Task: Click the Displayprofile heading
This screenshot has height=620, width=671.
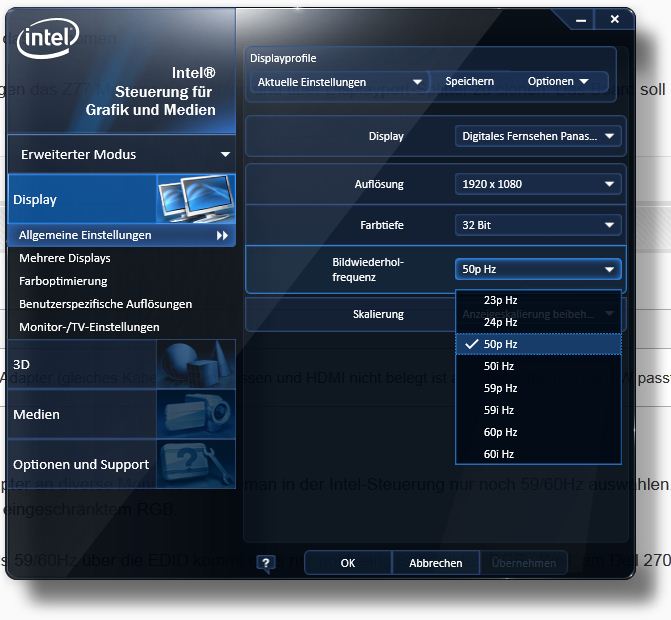Action: [283, 58]
